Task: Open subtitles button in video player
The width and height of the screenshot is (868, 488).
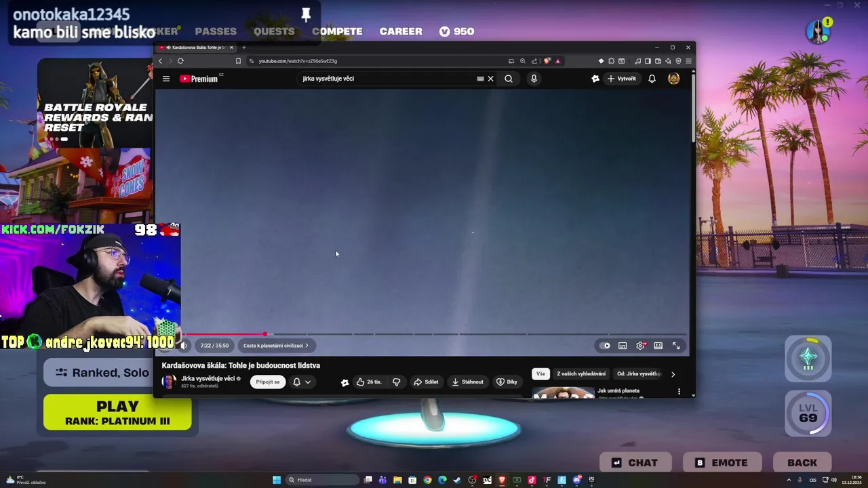Action: click(623, 346)
